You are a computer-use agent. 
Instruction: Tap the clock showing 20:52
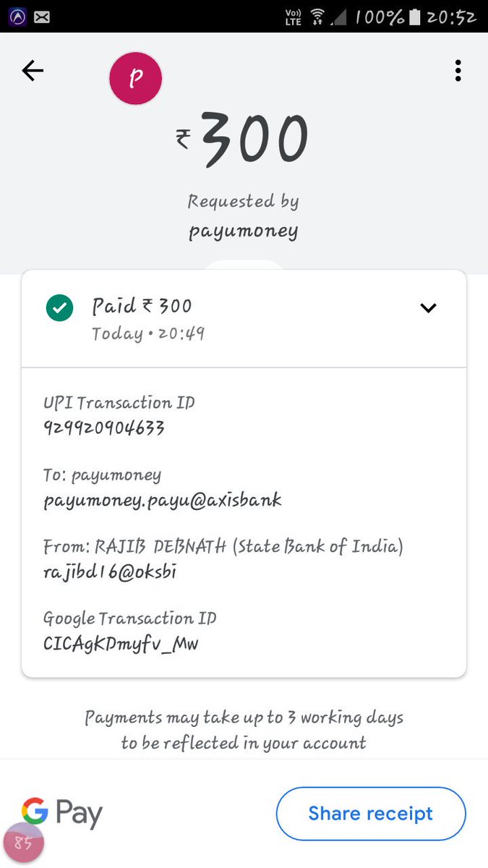click(451, 16)
